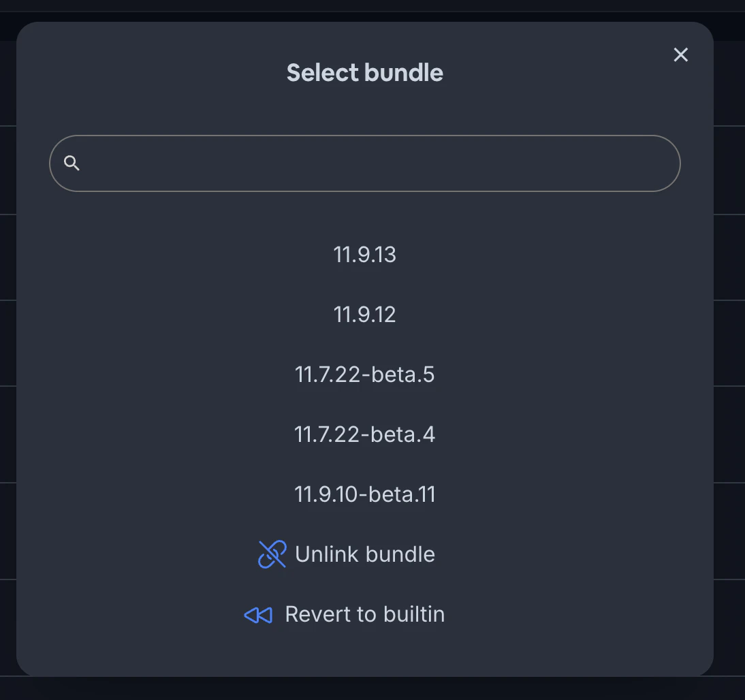Choose the 11.7.22-beta.5 bundle
Screen dimensions: 745x700
click(x=365, y=374)
